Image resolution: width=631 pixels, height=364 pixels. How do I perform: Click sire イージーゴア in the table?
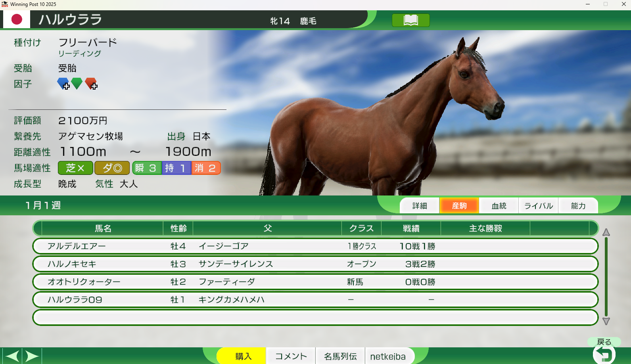pos(224,246)
